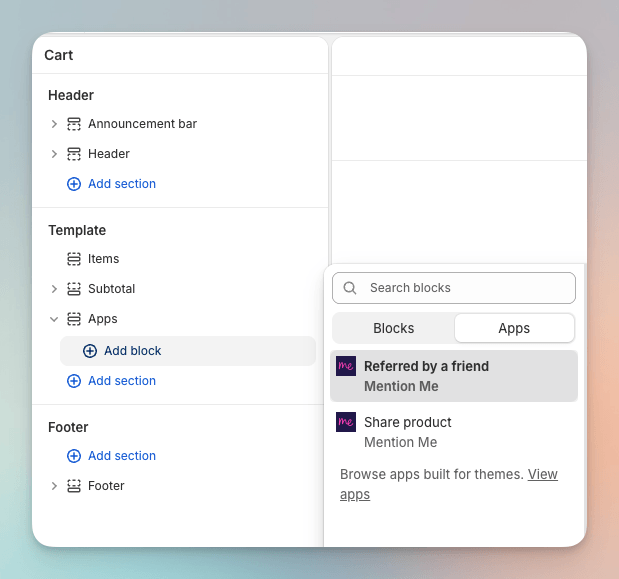Click the Cart page title
This screenshot has height=579, width=619.
coord(58,55)
